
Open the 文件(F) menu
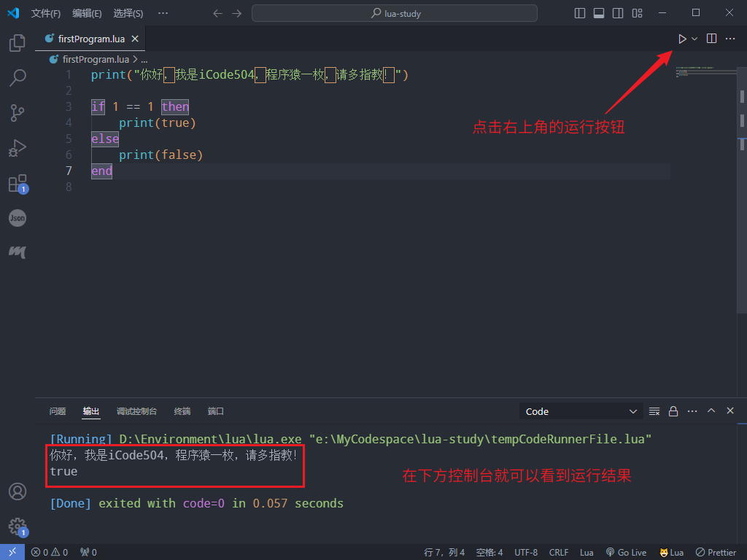click(46, 13)
